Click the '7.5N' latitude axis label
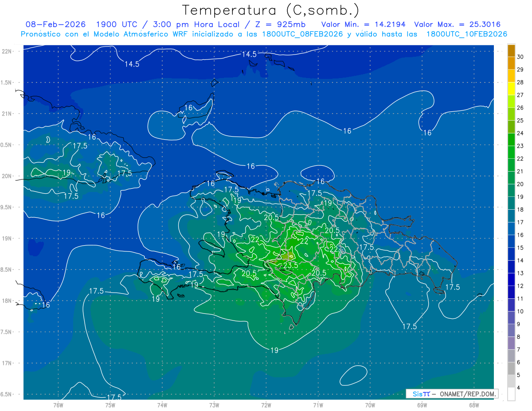Viewport: 532px width, 411px height. [7, 333]
